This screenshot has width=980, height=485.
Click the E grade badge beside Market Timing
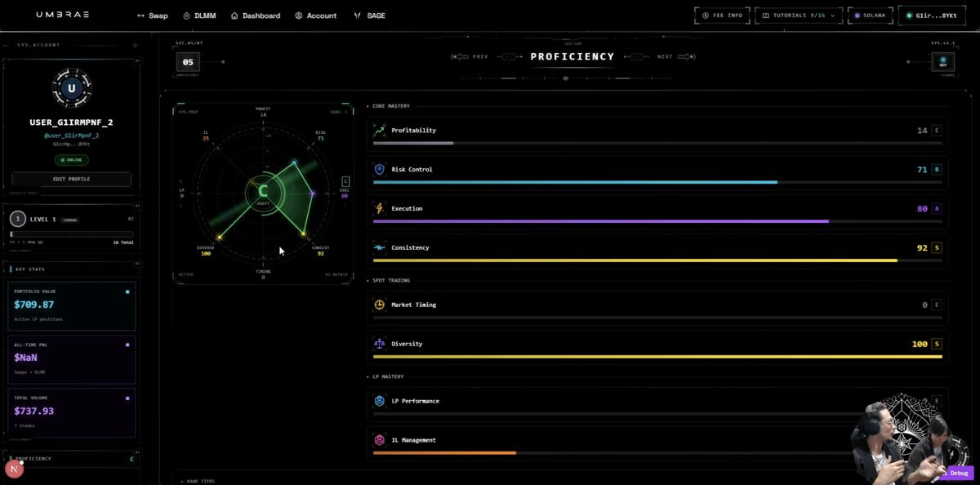pyautogui.click(x=937, y=305)
